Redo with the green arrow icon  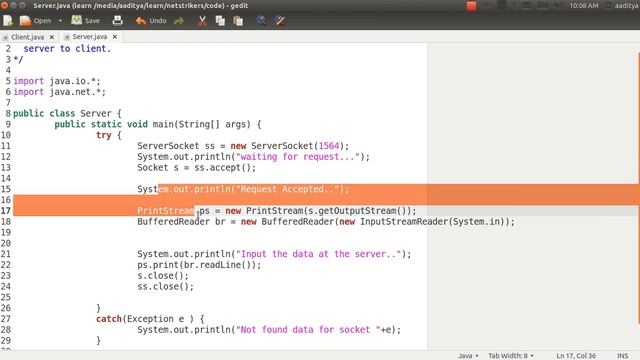click(x=179, y=20)
